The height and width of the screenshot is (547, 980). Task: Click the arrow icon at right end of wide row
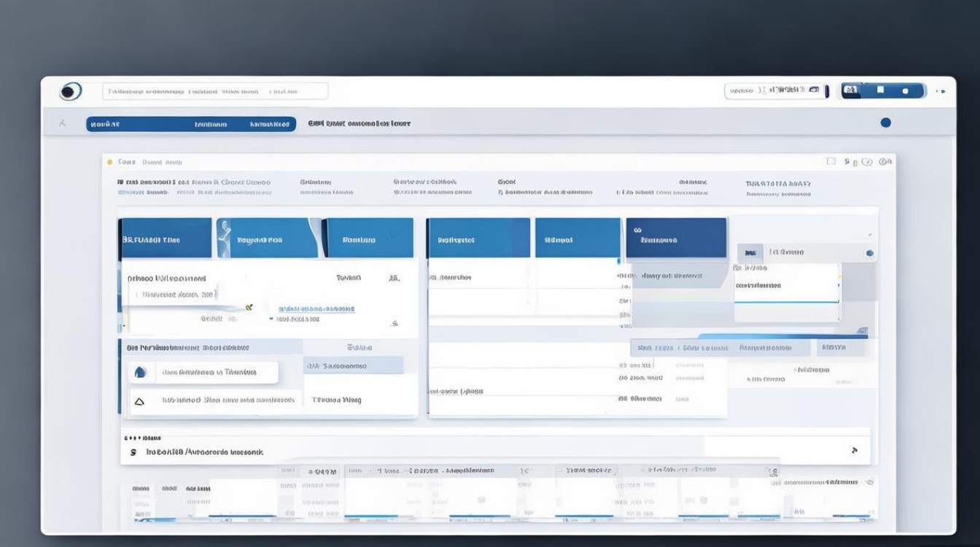pos(855,451)
